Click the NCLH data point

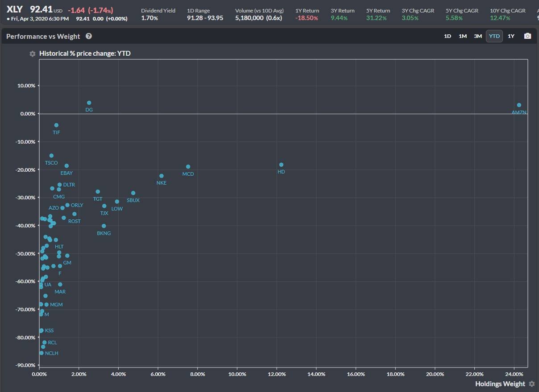pos(41,353)
